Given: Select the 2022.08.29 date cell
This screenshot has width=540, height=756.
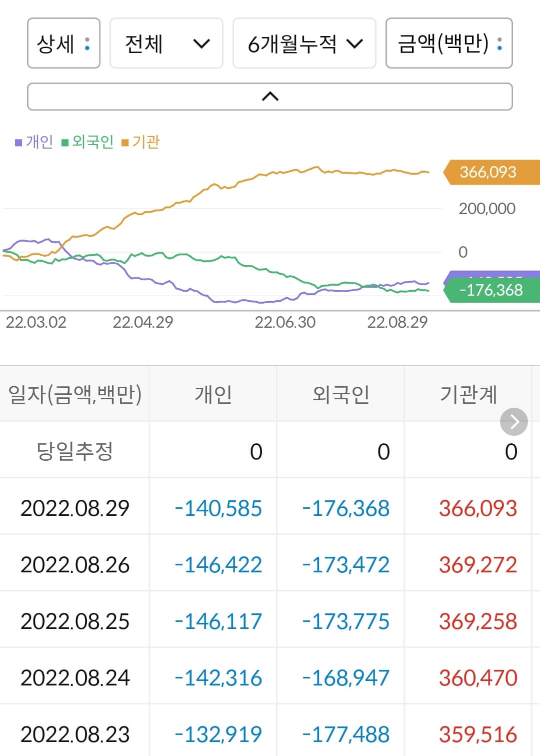Looking at the screenshot, I should click(x=74, y=508).
